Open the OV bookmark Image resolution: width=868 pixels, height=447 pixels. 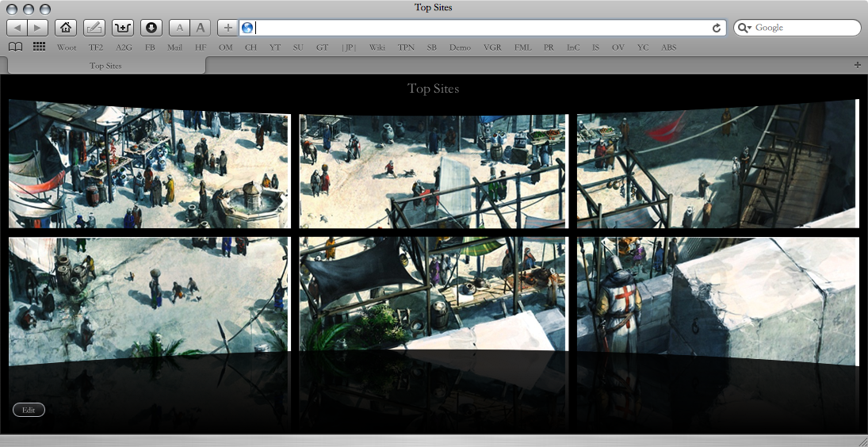pos(618,48)
